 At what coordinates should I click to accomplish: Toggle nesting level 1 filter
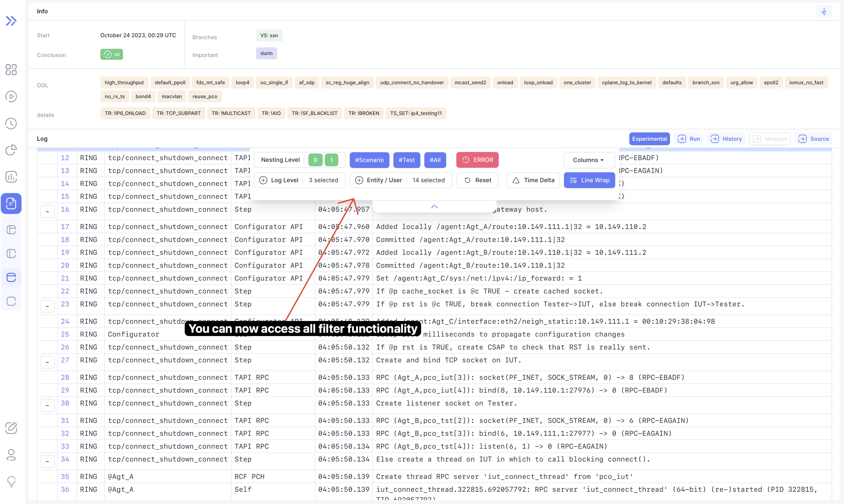[331, 160]
